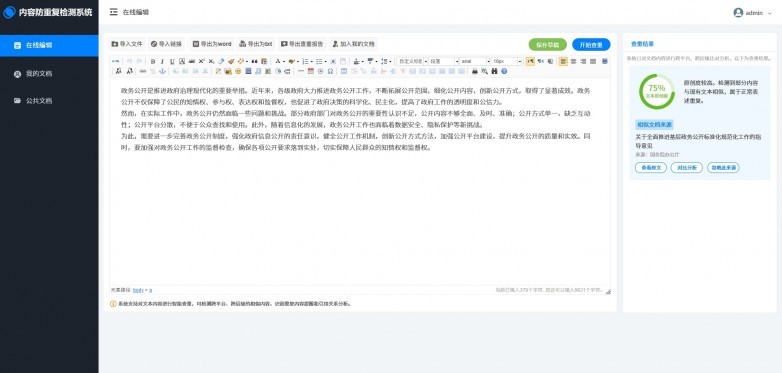Open the multi-image insert icon
This screenshot has height=373, width=782.
point(228,71)
